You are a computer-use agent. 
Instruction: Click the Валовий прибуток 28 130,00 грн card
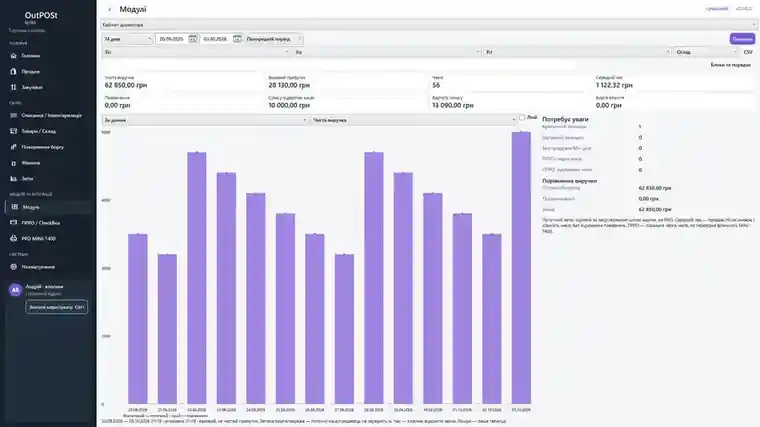[346, 82]
